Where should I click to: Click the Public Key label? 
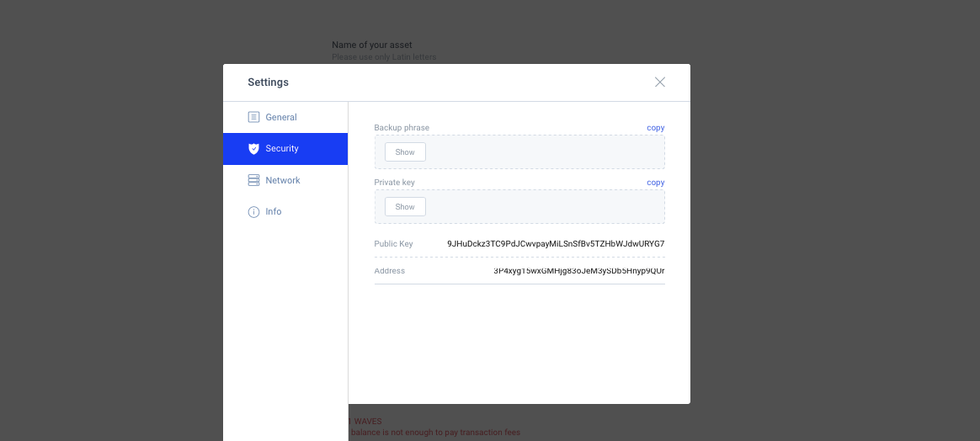coord(394,243)
